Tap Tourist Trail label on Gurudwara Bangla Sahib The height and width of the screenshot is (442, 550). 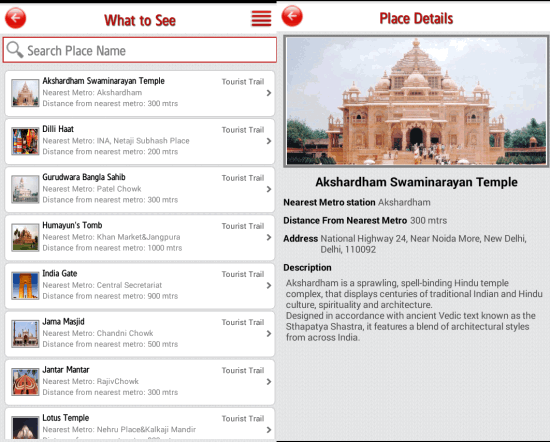tap(243, 178)
